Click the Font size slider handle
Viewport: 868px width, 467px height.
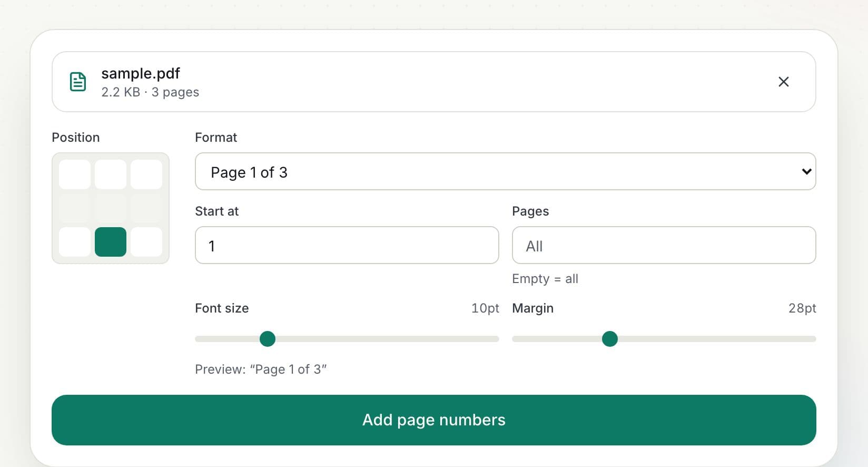(x=268, y=339)
